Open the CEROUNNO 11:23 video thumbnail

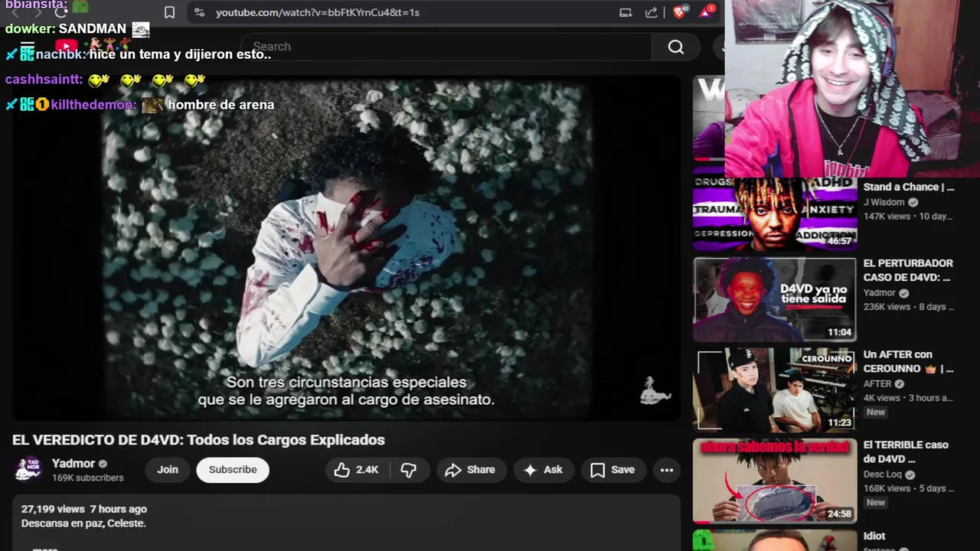(x=774, y=390)
